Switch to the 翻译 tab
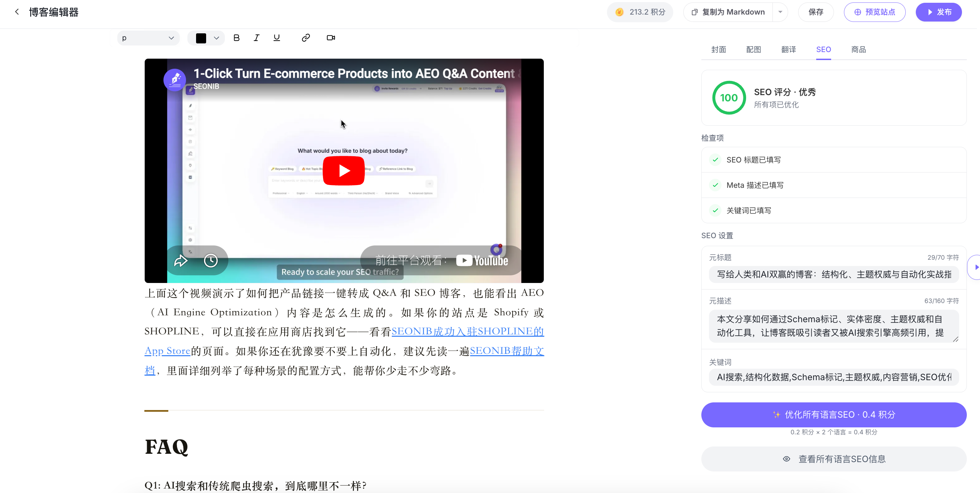 [788, 50]
